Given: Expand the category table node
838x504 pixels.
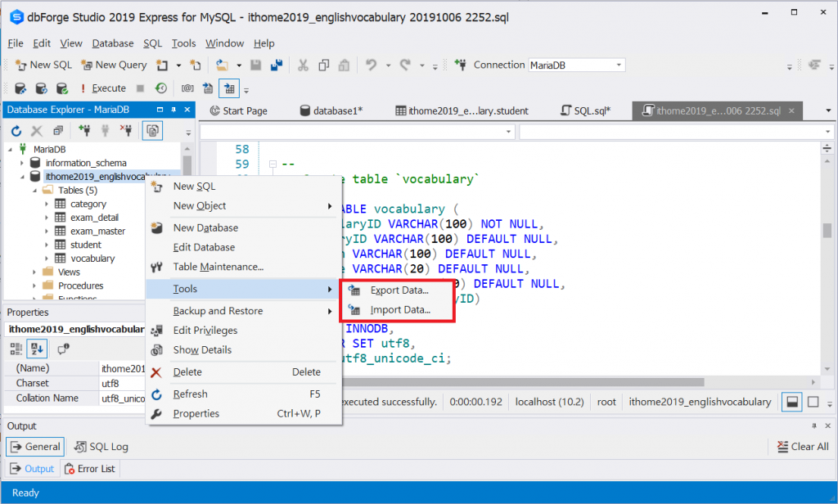Looking at the screenshot, I should (47, 205).
